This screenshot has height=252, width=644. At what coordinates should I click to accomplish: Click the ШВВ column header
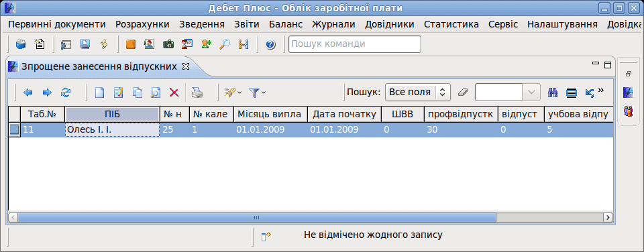click(402, 115)
